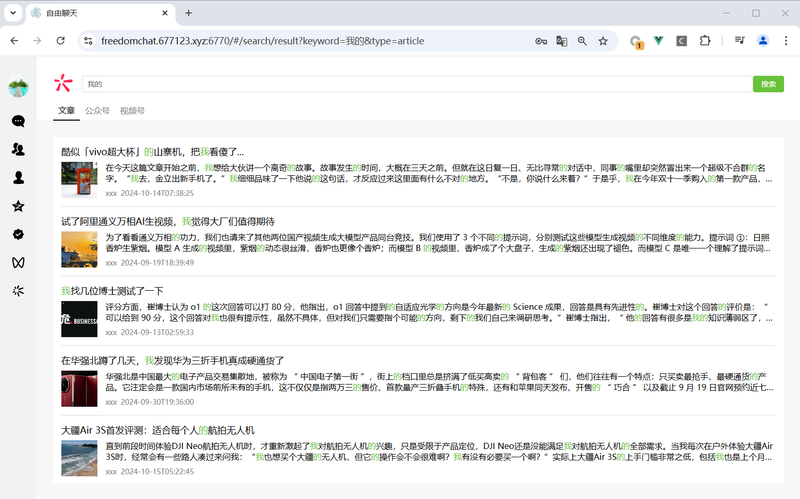
Task: Click the verified badge sidebar icon
Action: point(18,234)
